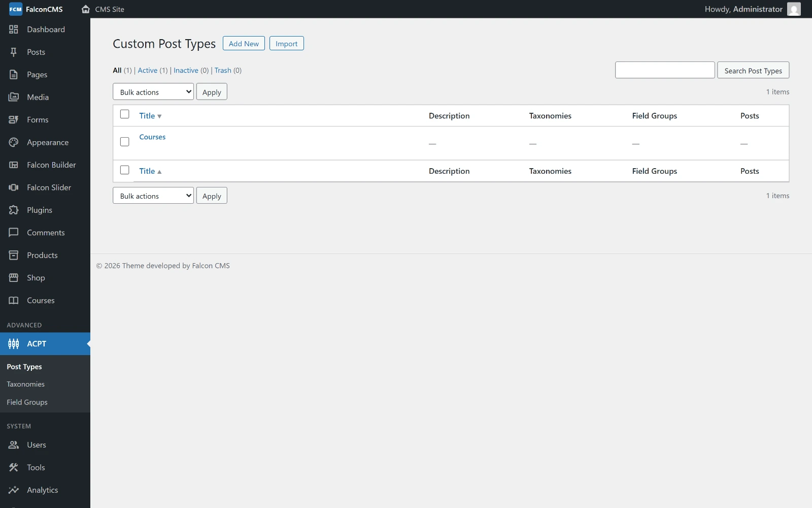Open Shop menu item
The image size is (812, 508).
45,278
